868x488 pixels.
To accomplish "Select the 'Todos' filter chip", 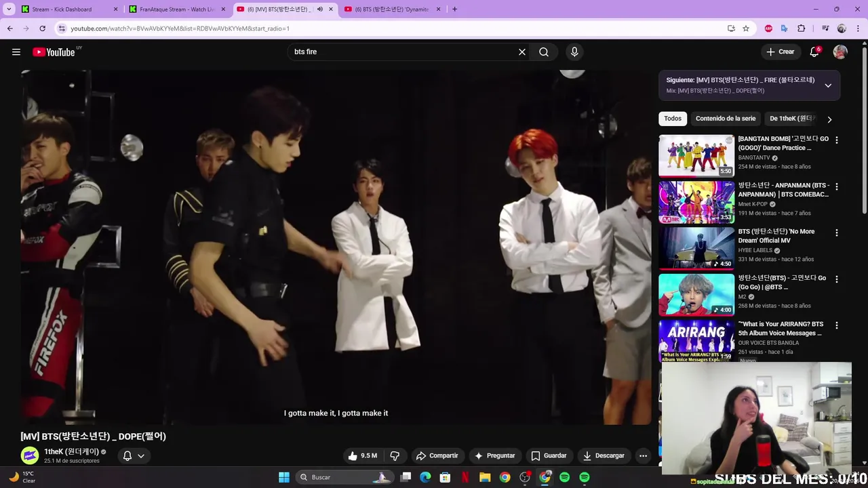I will 673,119.
